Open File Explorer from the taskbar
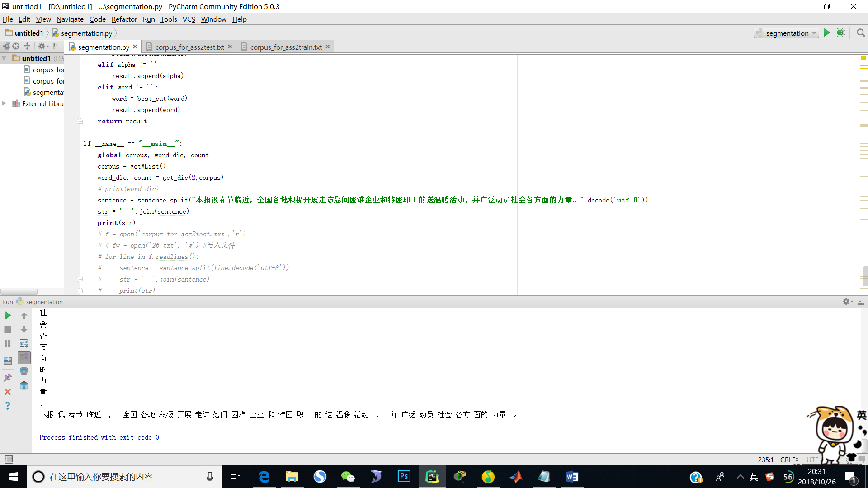This screenshot has width=868, height=488. pyautogui.click(x=292, y=477)
